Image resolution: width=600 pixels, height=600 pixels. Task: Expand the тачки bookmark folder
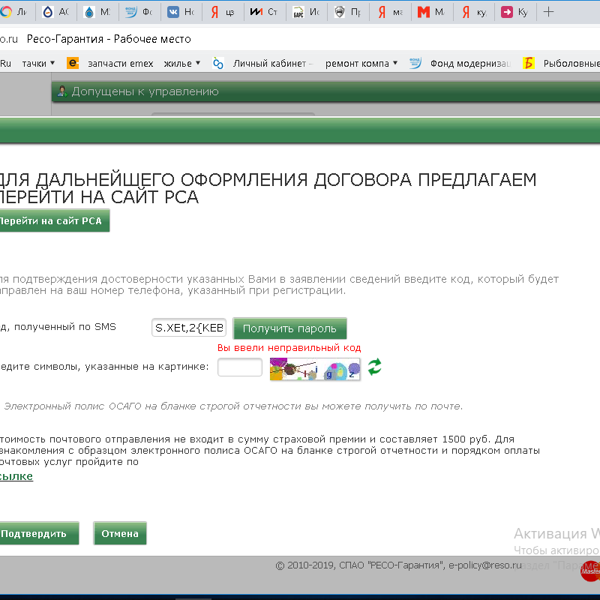[x=38, y=63]
